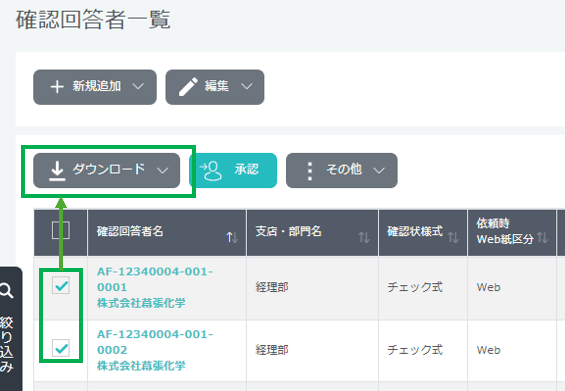Toggle the select-all header checkbox
The image size is (565, 391).
(x=61, y=230)
